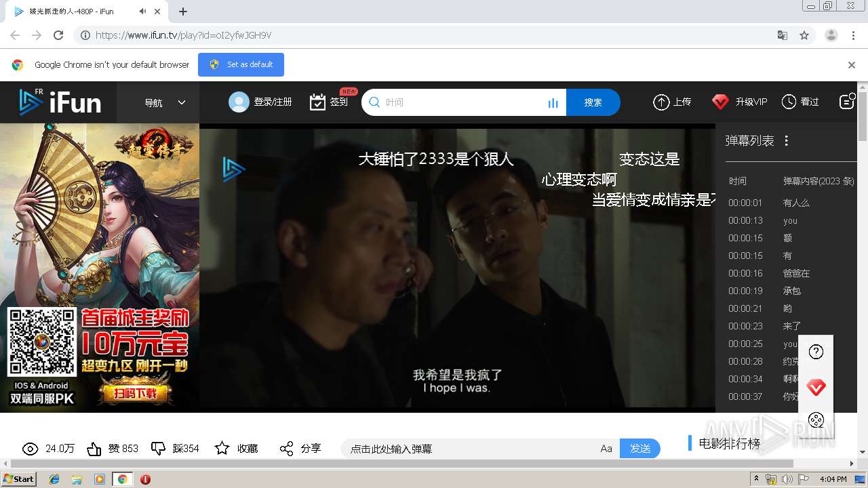Reload the page

(x=58, y=35)
